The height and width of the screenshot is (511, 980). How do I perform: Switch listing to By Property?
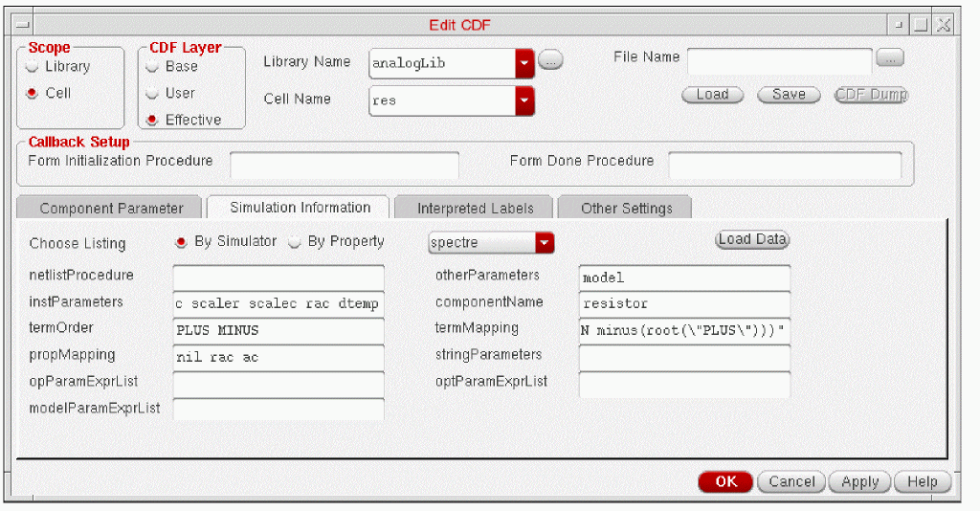click(x=295, y=242)
